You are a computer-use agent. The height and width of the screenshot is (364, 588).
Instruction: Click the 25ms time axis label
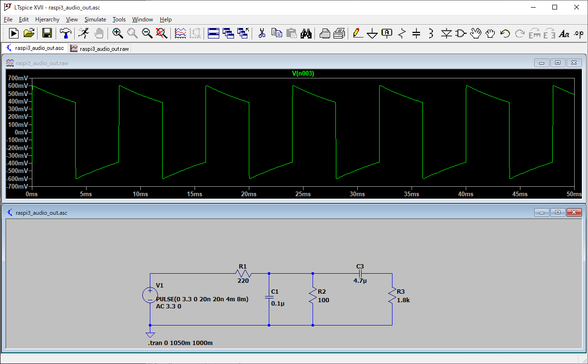pos(303,194)
